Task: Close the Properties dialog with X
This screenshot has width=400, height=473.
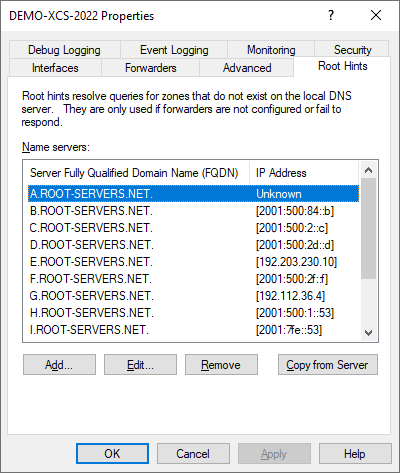Action: coord(376,15)
